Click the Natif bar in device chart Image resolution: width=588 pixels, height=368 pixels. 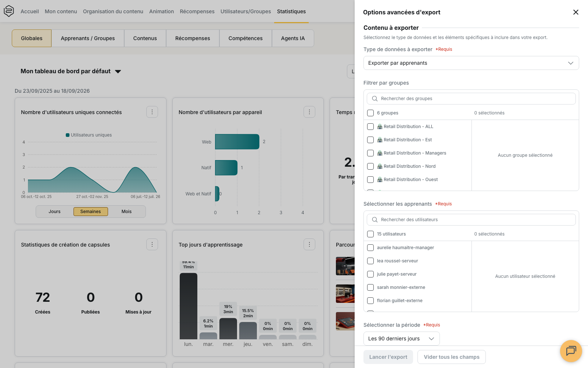[226, 168]
